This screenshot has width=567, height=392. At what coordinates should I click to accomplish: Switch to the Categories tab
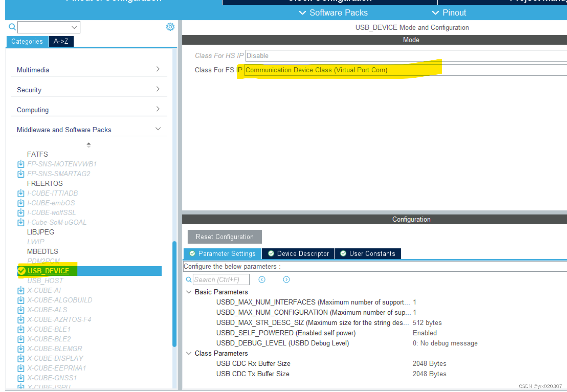(x=27, y=41)
